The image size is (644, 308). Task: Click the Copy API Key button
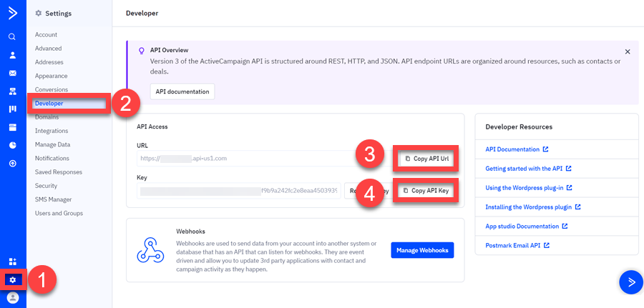(426, 191)
